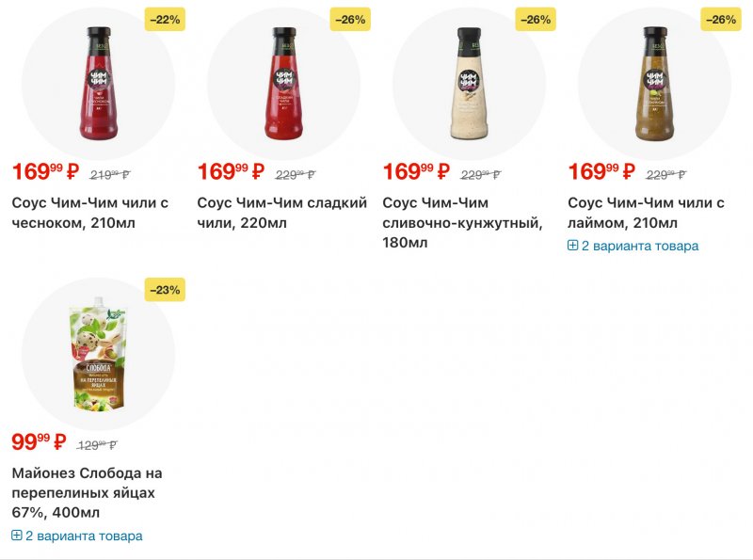This screenshot has height=560, width=753.
Task: Open 'Соус Чим-Чим сливочно-кунжутный' product link
Action: pos(463,222)
